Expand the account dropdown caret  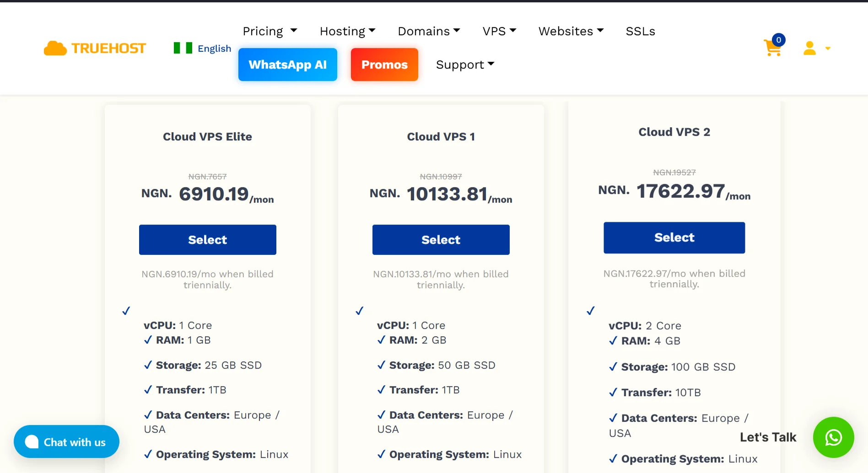(828, 48)
